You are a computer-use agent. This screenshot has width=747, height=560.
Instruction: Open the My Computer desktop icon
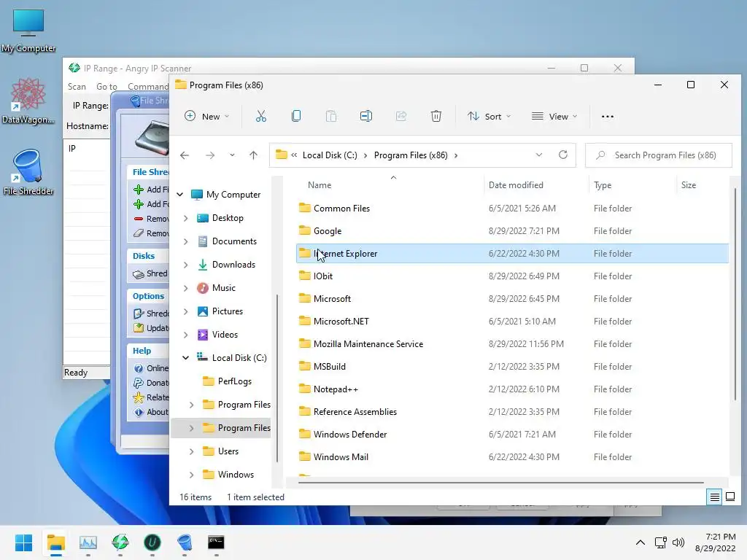28,31
